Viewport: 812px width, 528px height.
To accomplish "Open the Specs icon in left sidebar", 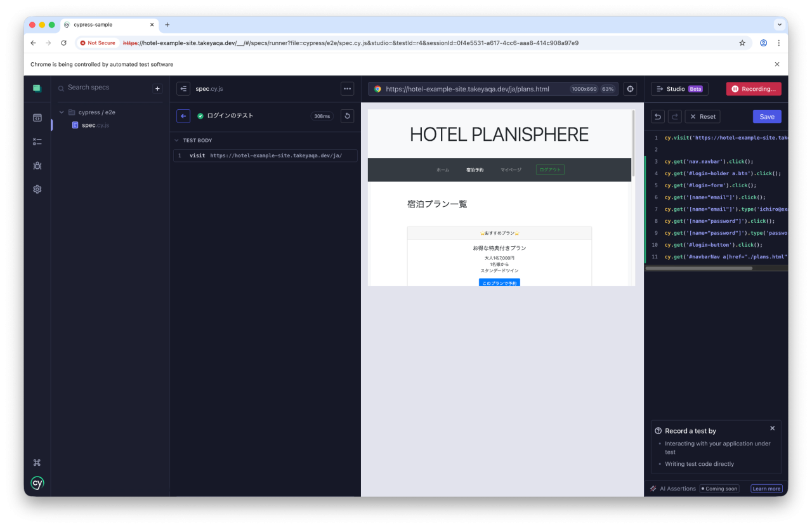I will pos(37,118).
